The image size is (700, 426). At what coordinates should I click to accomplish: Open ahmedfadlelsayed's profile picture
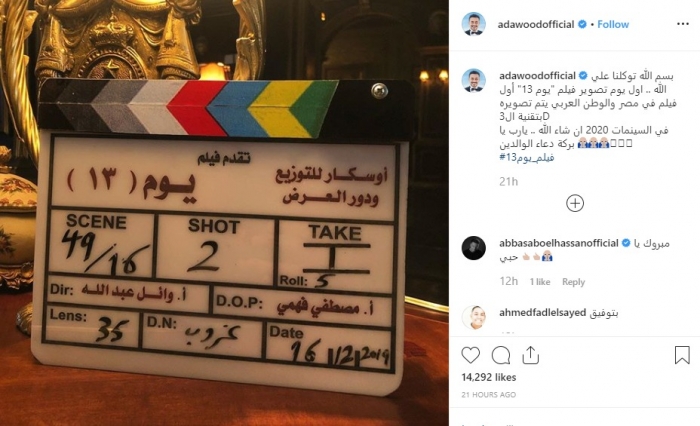pyautogui.click(x=473, y=317)
